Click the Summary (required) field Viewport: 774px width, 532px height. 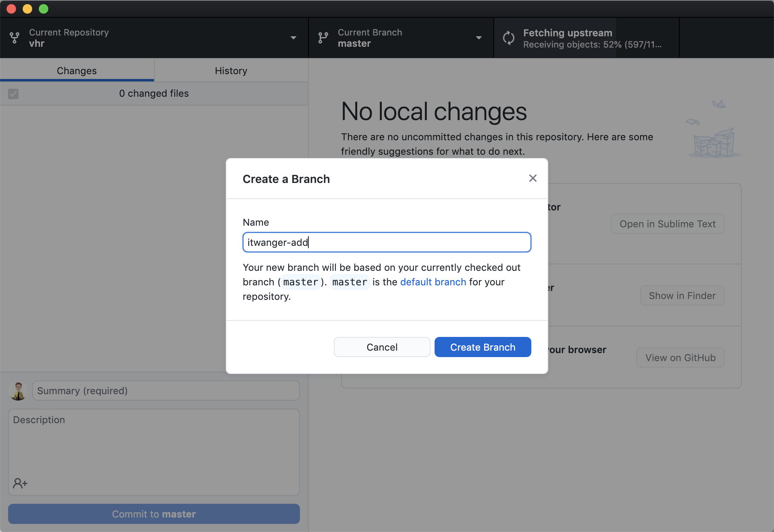(x=166, y=391)
